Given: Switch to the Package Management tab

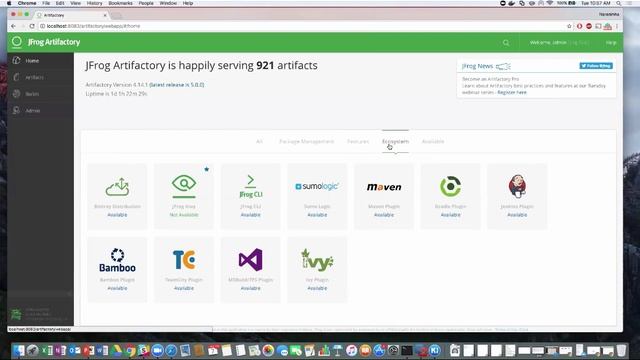Looking at the screenshot, I should (306, 142).
